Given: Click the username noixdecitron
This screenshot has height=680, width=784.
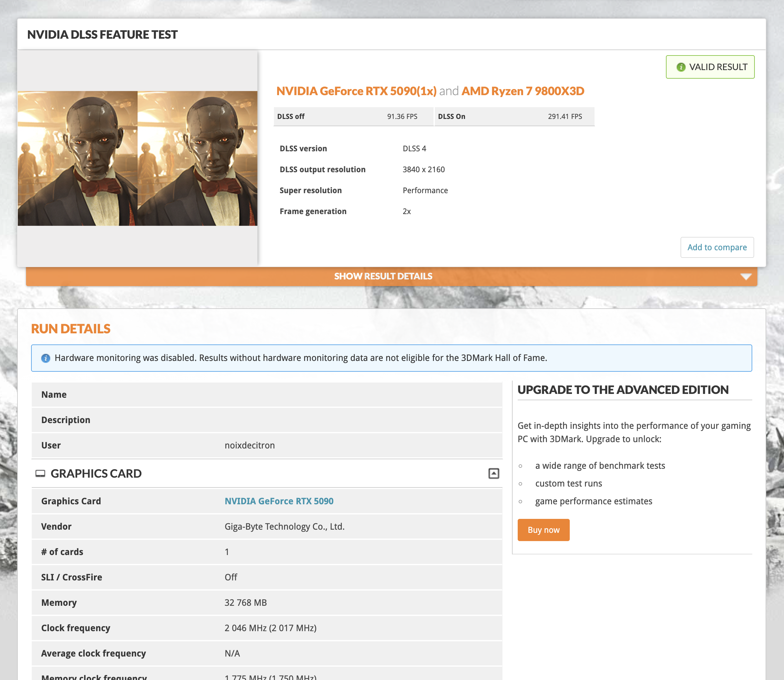Looking at the screenshot, I should pyautogui.click(x=249, y=446).
